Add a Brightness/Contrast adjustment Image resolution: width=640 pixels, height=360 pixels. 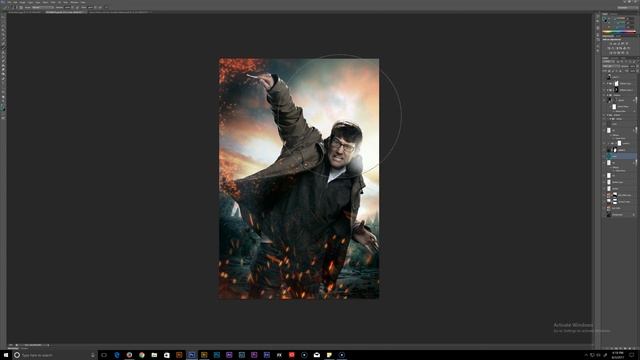pos(610,44)
